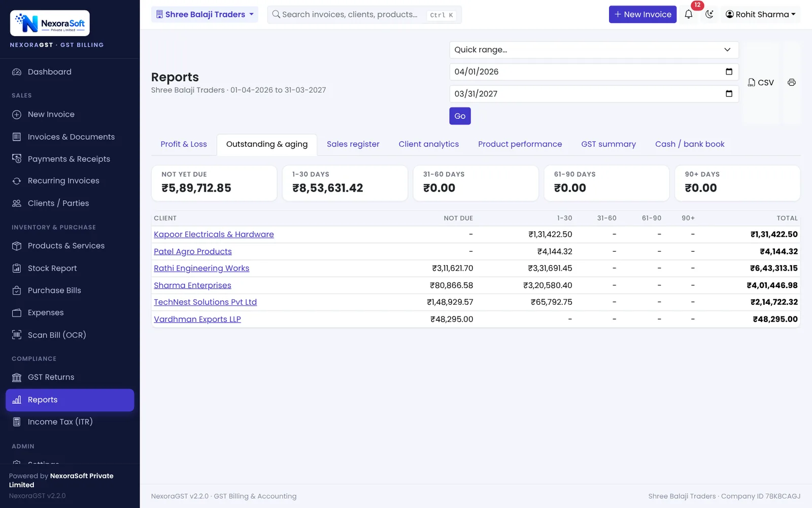Open Patel Agro Products client link

click(x=193, y=251)
